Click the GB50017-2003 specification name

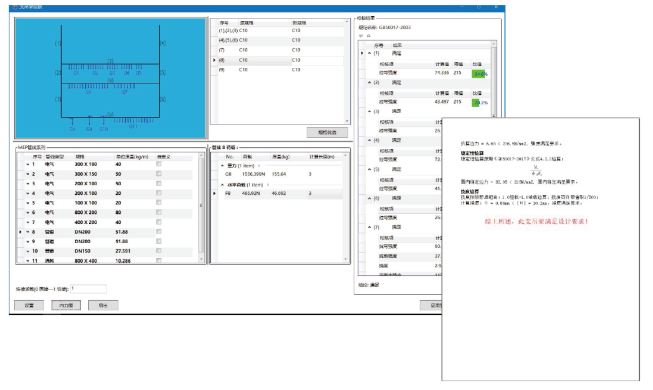[x=395, y=27]
